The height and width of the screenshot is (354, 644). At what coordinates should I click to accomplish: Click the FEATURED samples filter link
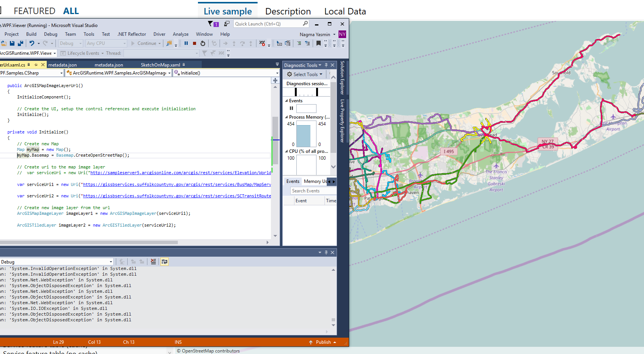pyautogui.click(x=35, y=11)
